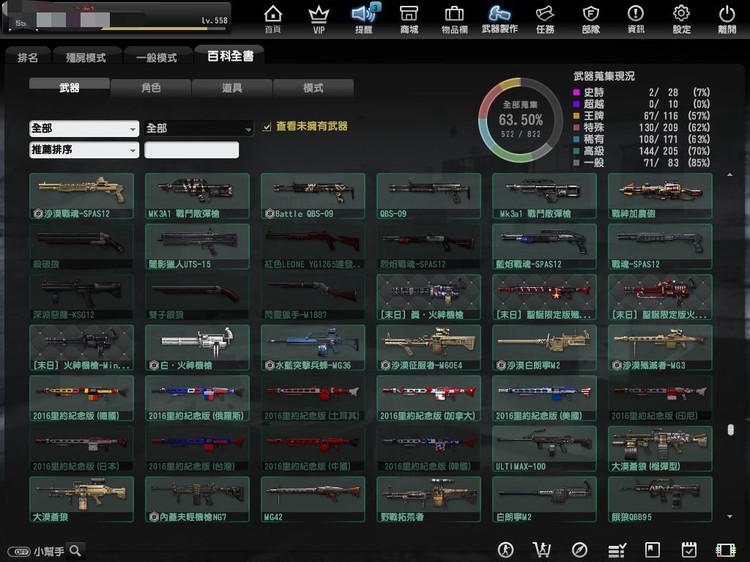Open the 提醒 speaker notifications icon
Image resolution: width=750 pixels, height=562 pixels.
coord(364,19)
